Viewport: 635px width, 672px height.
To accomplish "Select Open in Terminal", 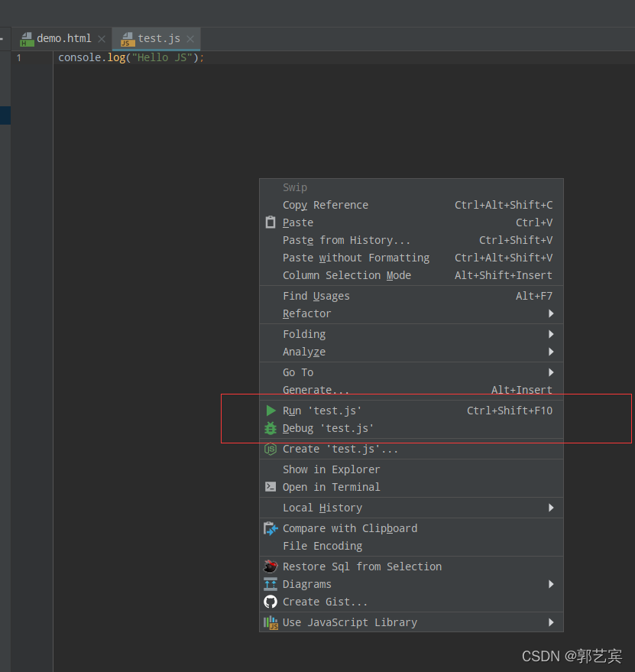I will click(x=411, y=487).
